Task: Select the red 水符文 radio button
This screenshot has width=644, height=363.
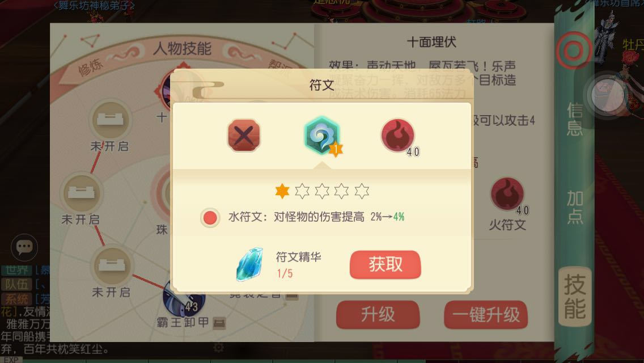Action: (x=210, y=217)
